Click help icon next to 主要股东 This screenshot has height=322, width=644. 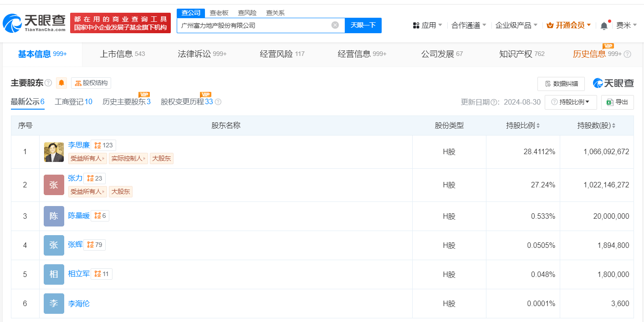[x=48, y=83]
